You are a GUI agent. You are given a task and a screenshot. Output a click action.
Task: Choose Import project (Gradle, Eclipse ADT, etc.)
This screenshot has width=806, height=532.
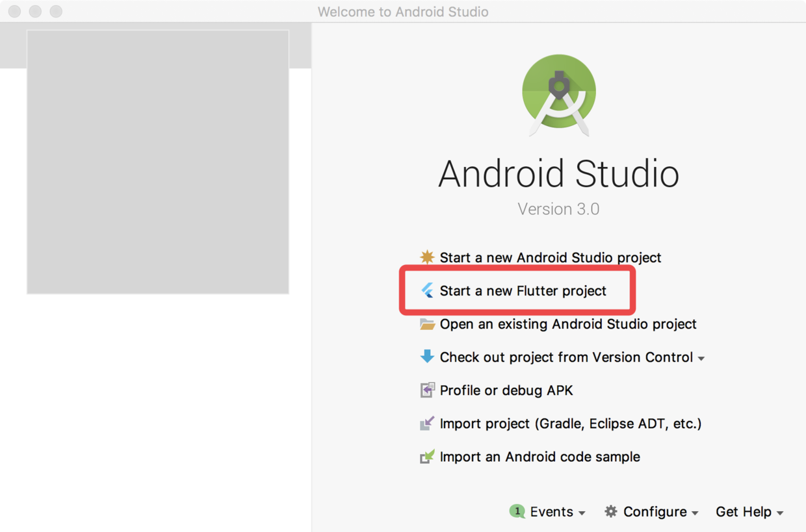(571, 424)
